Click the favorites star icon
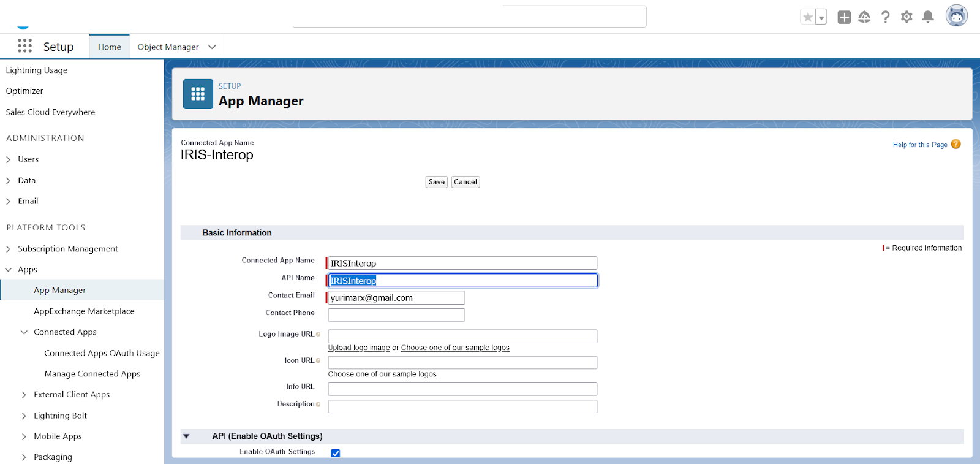Image resolution: width=980 pixels, height=464 pixels. point(808,17)
